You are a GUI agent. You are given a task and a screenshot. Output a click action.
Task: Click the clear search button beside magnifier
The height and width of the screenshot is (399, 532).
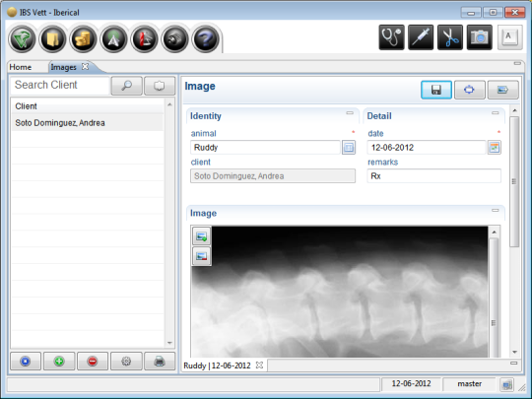click(160, 86)
